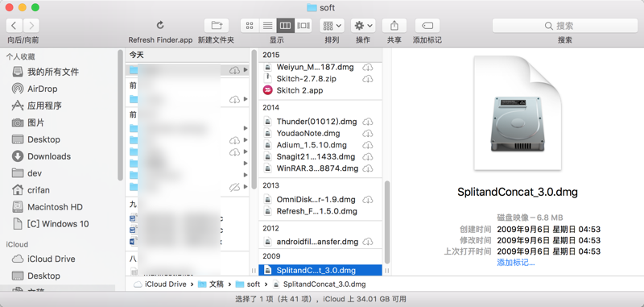
Task: Go back with the left arrow button
Action: click(14, 26)
